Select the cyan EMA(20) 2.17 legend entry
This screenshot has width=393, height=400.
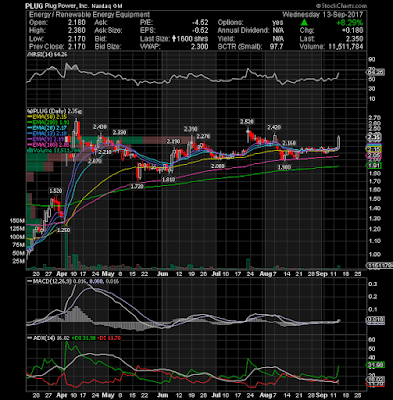[48, 128]
